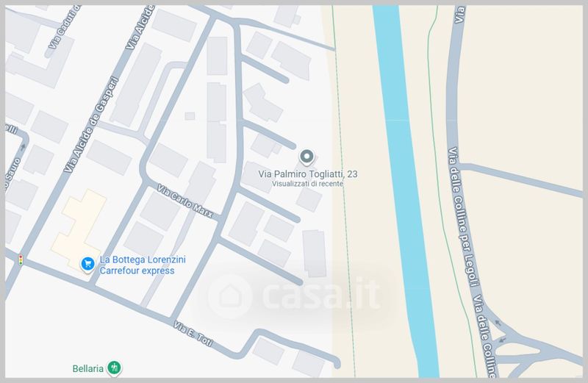Viewport: 588px width, 383px height.
Task: Click the gray location pin above Via Palmiro Togliatti
Action: (x=307, y=157)
